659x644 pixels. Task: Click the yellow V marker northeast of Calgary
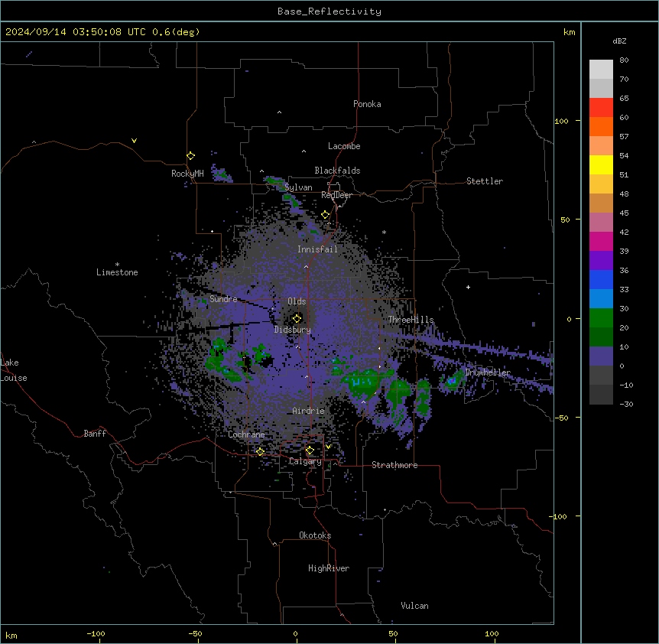[x=328, y=447]
